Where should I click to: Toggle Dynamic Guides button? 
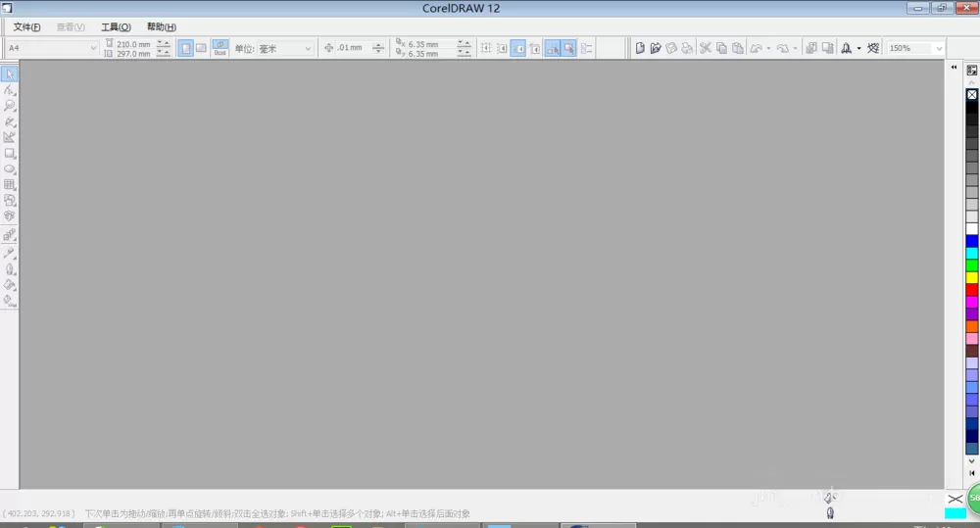tap(534, 48)
